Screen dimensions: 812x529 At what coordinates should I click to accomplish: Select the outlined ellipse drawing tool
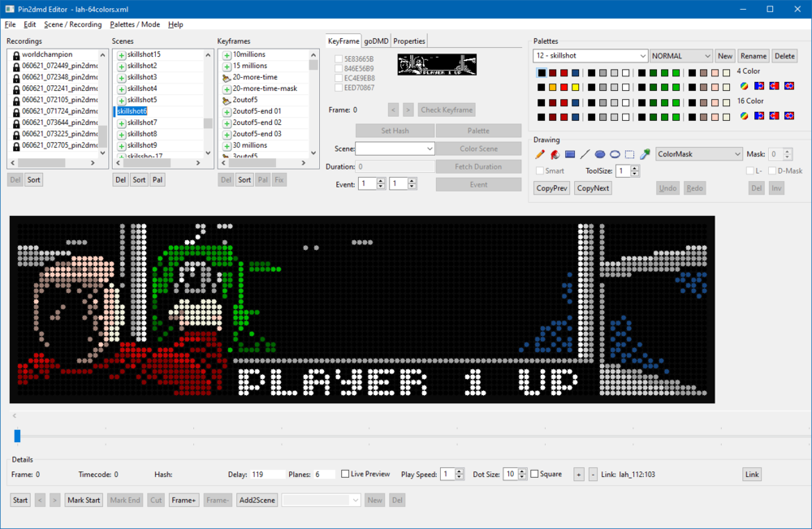pyautogui.click(x=615, y=154)
